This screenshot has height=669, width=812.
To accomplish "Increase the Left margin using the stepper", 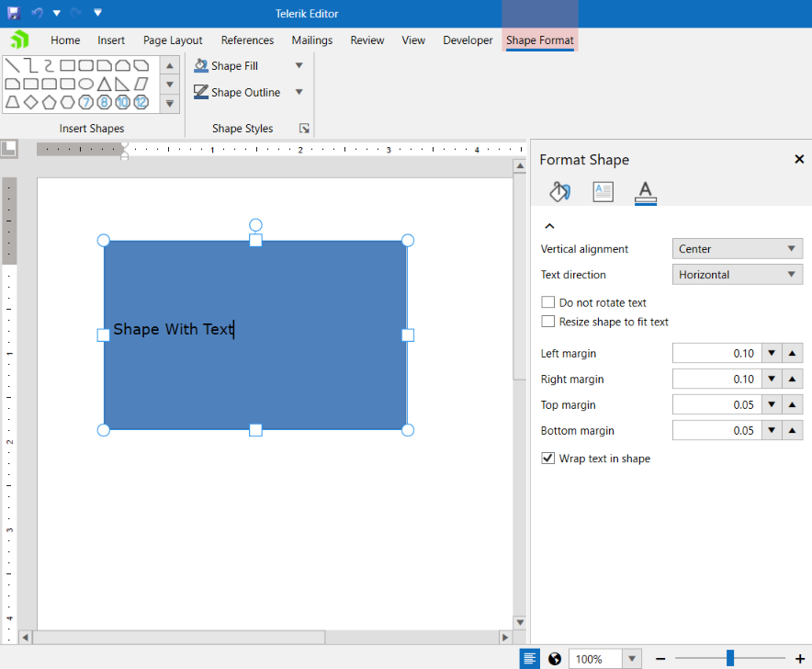I will (x=792, y=353).
